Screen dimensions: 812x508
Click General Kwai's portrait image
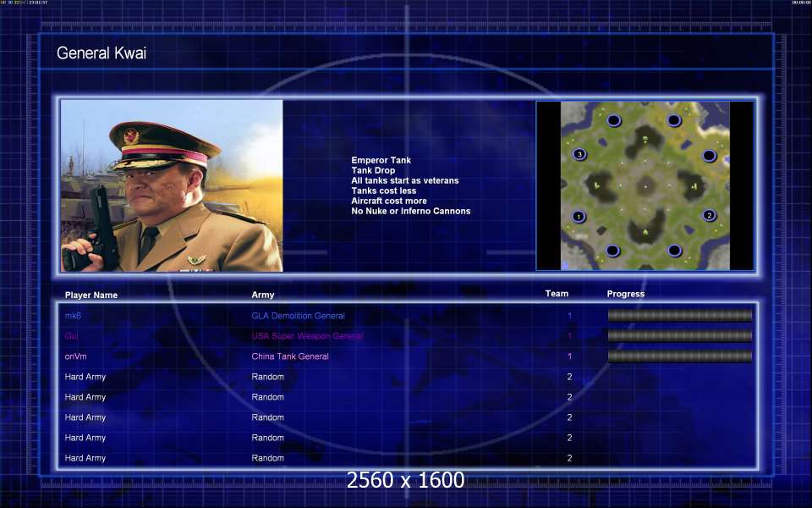[172, 185]
